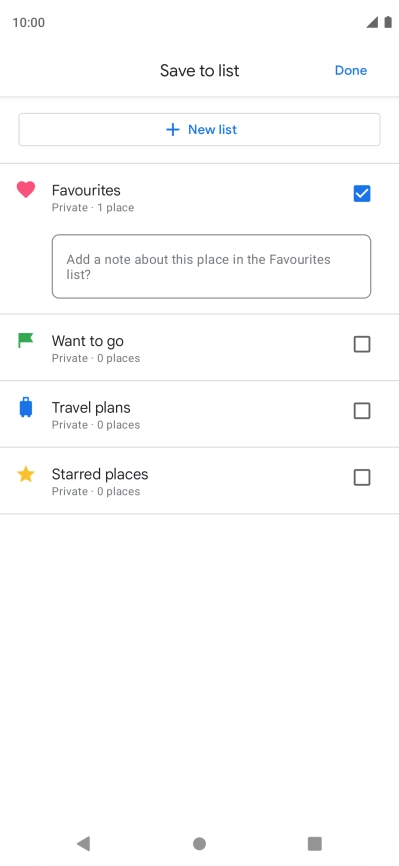
Task: Select the Want to go list title
Action: [x=88, y=341]
